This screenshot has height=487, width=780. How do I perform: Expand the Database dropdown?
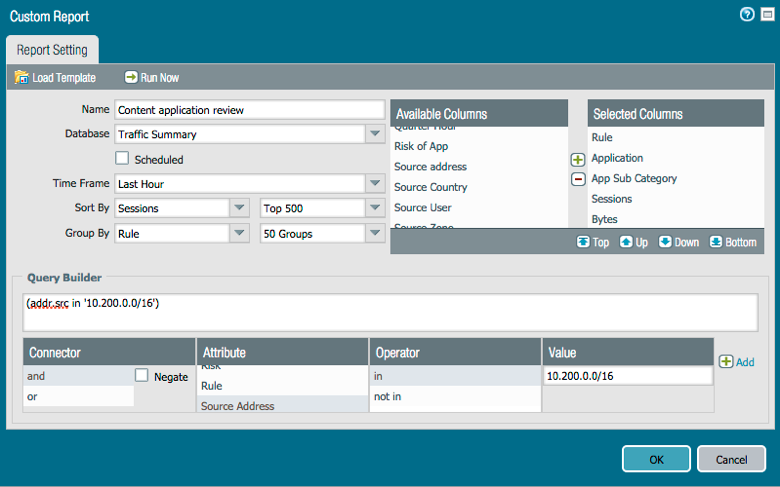pyautogui.click(x=374, y=134)
